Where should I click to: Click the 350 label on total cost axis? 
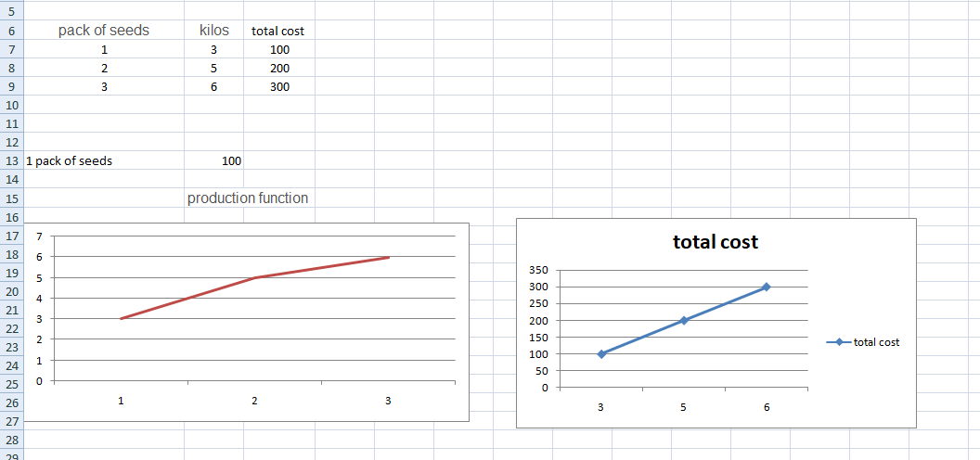tap(539, 270)
